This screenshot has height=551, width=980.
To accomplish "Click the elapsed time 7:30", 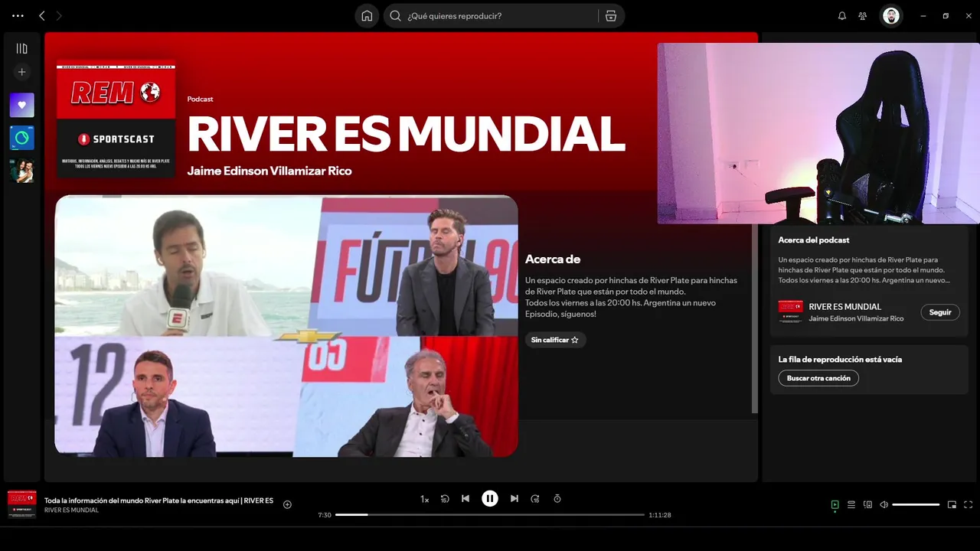I will coord(325,515).
